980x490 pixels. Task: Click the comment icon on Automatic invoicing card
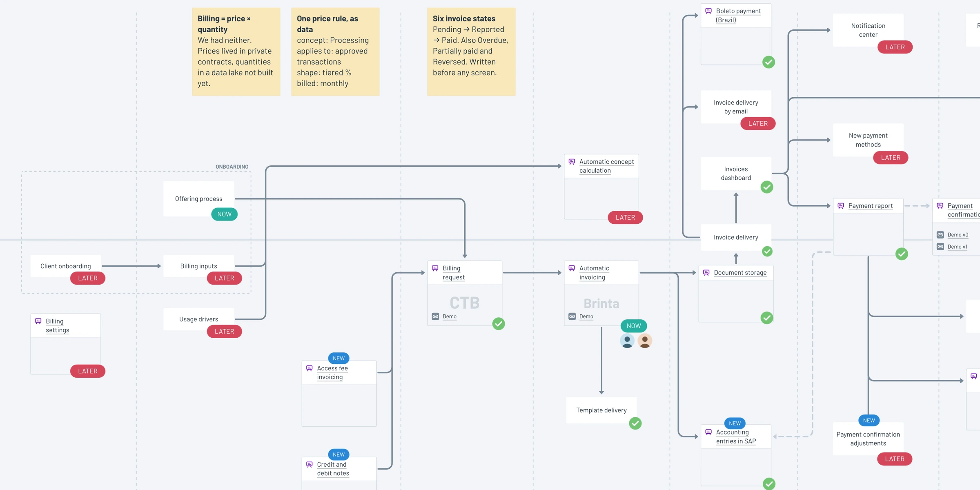pos(572,268)
